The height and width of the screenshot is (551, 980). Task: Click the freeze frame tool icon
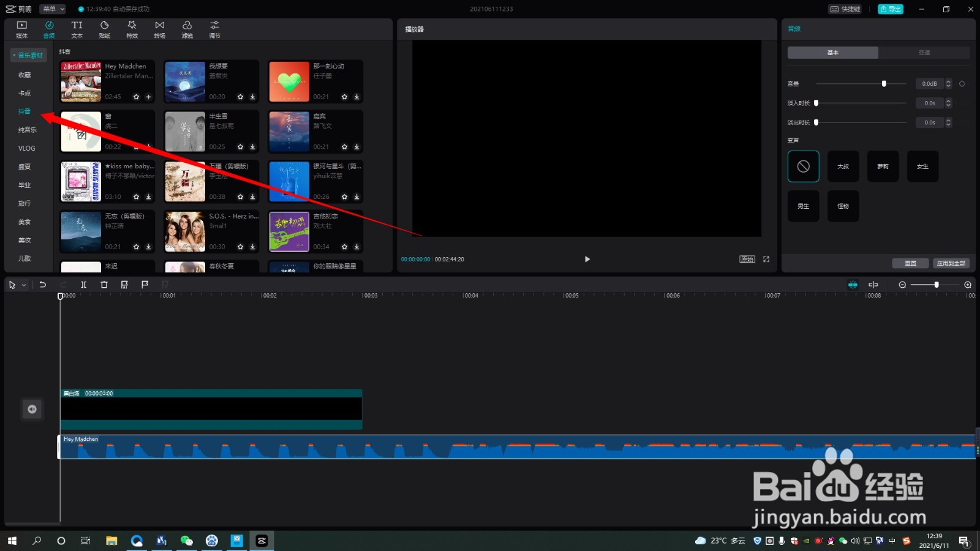(x=124, y=285)
